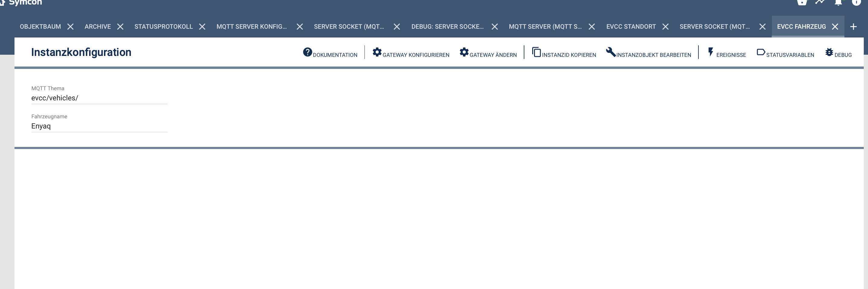868x289 pixels.
Task: Add a new tab with plus icon
Action: [853, 27]
